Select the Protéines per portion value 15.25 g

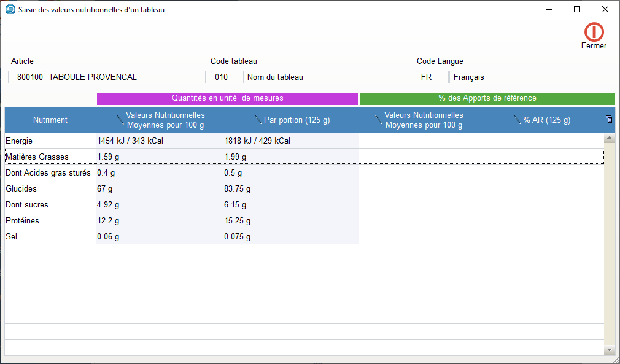[238, 221]
